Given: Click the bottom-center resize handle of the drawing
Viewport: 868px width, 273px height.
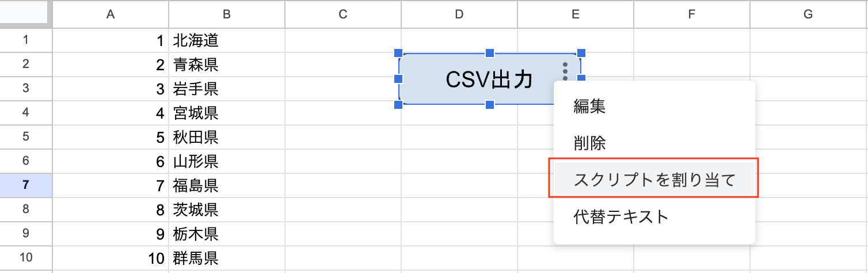Looking at the screenshot, I should coord(490,104).
